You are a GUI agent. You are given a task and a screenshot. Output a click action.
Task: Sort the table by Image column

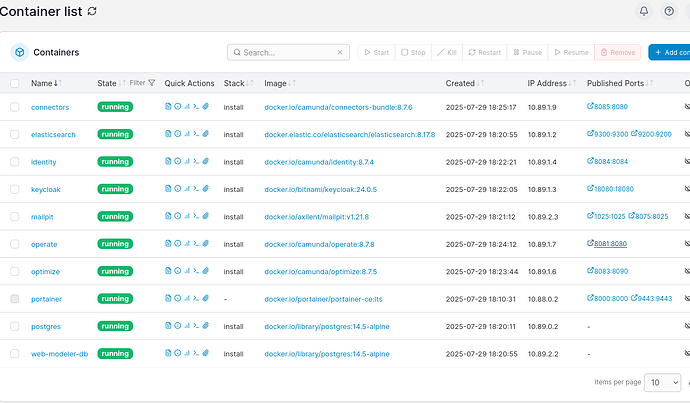coord(280,83)
